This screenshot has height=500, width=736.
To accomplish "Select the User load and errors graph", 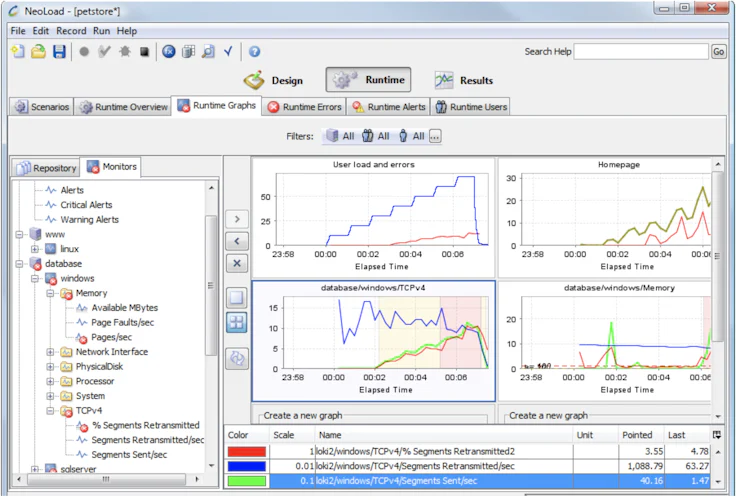I will 374,217.
